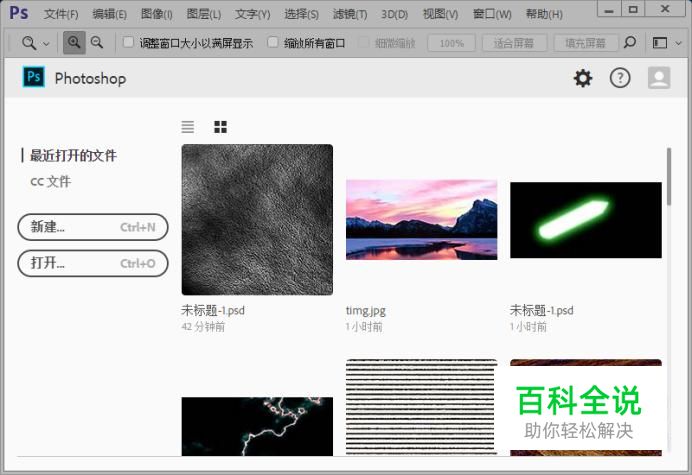Open the 3D(D) menu
Image resolution: width=692 pixels, height=475 pixels.
click(395, 14)
